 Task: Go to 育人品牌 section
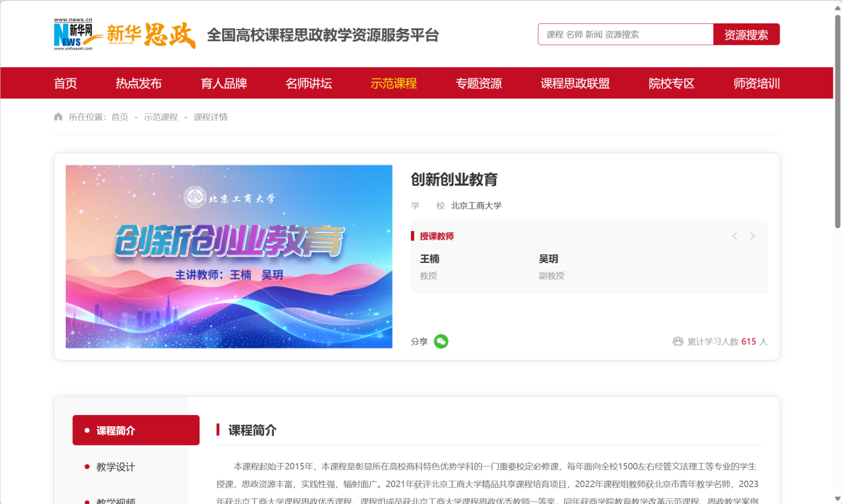click(224, 83)
